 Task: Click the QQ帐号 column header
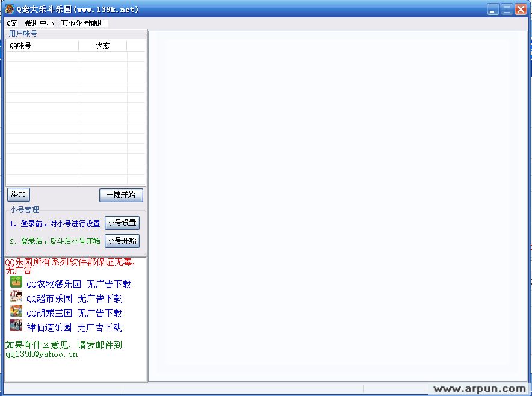point(42,46)
